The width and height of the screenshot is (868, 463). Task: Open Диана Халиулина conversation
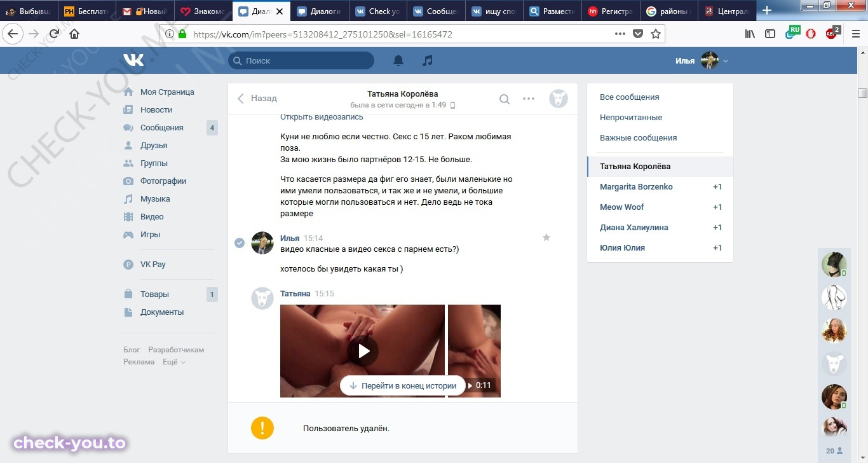[x=660, y=228]
